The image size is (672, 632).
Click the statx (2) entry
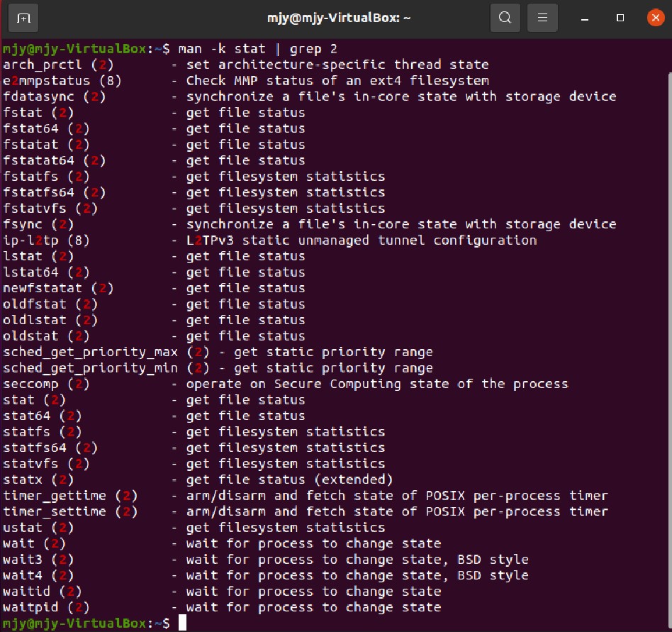click(35, 479)
